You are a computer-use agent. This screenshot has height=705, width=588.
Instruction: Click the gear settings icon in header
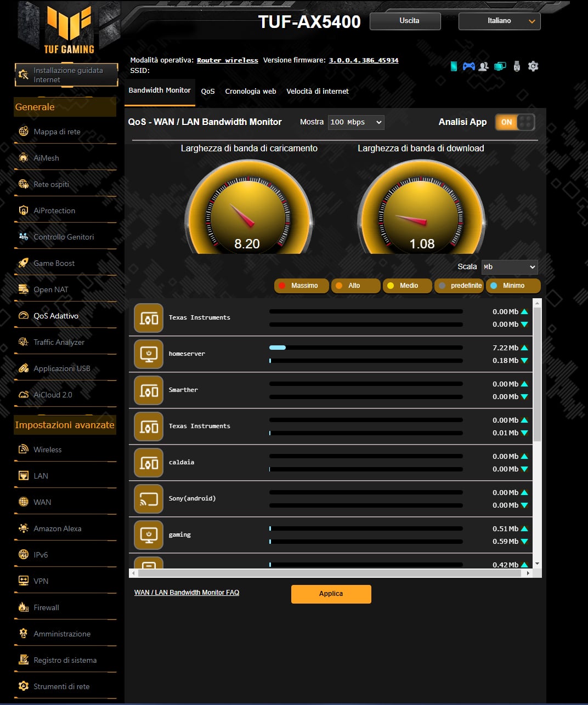(x=533, y=66)
